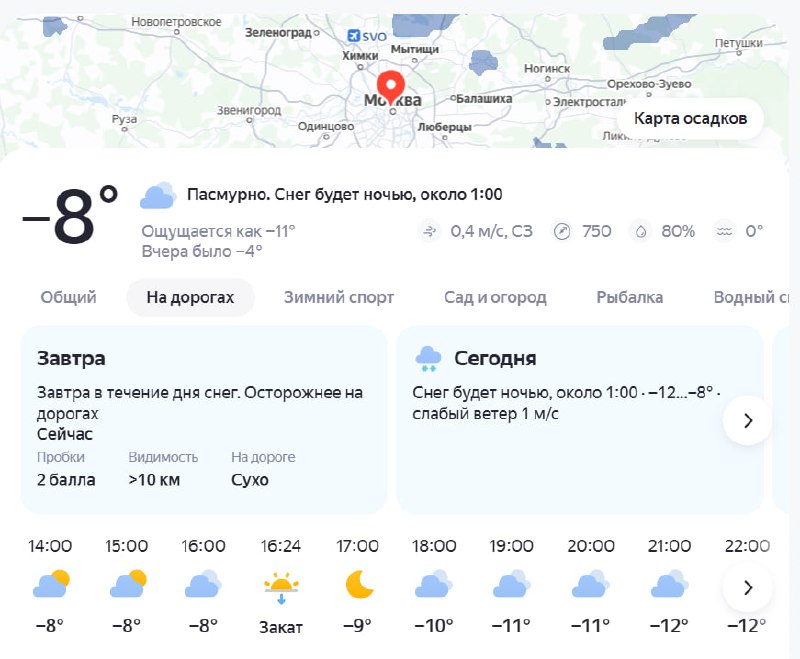
Task: Click the SVO airport icon on map
Action: 352,36
